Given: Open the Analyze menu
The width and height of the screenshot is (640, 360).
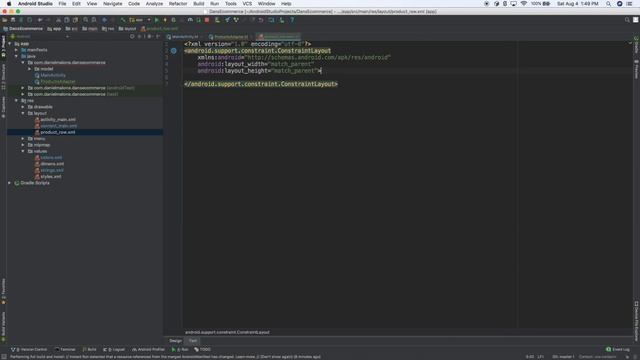Looking at the screenshot, I should click(154, 4).
